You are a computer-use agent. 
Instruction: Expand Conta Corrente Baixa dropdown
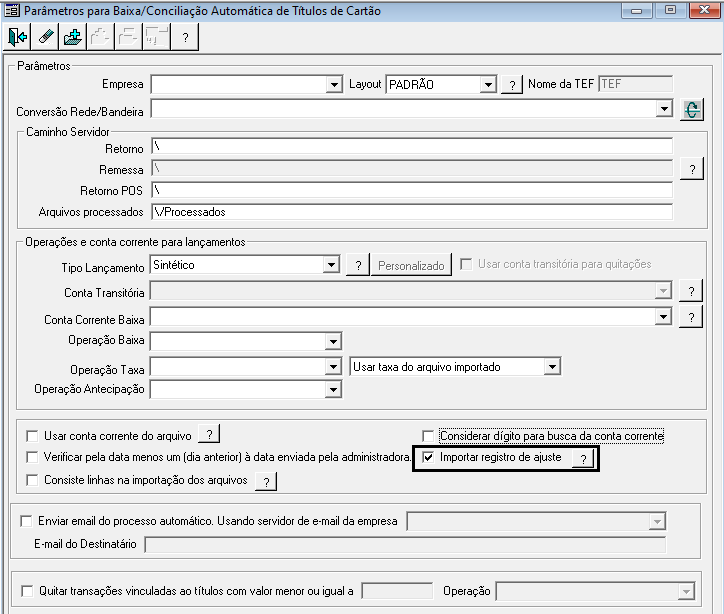click(x=663, y=317)
